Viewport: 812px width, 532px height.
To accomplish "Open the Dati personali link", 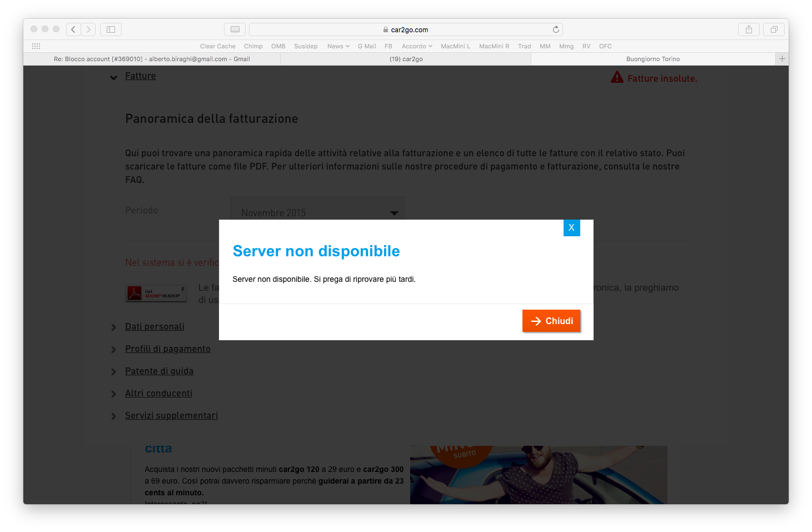I will pos(155,327).
